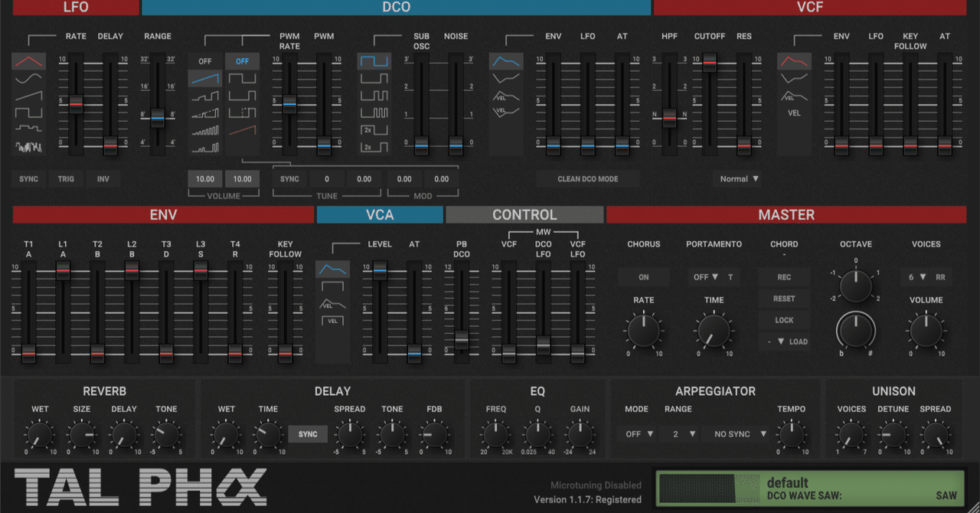Screen dimensions: 980x513
Task: Click the portamento T button
Action: coord(730,277)
